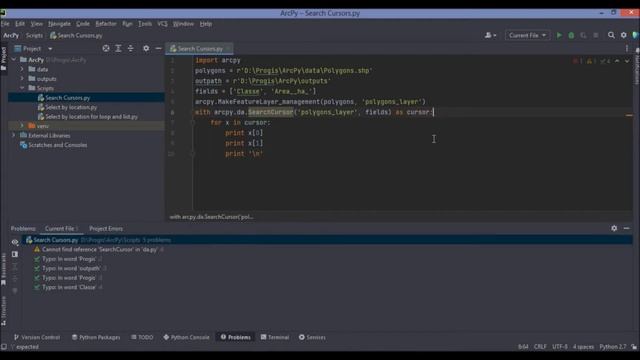
Task: Collapse all icon in Project panel header
Action: point(131,49)
